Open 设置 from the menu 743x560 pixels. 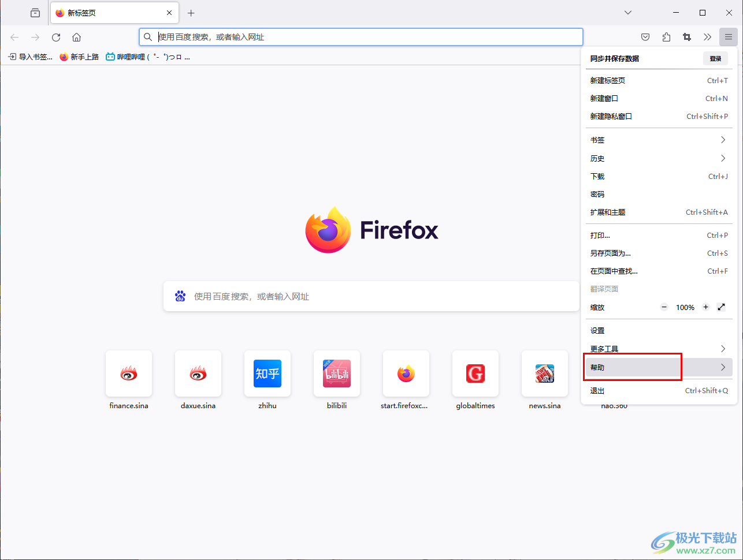659,331
